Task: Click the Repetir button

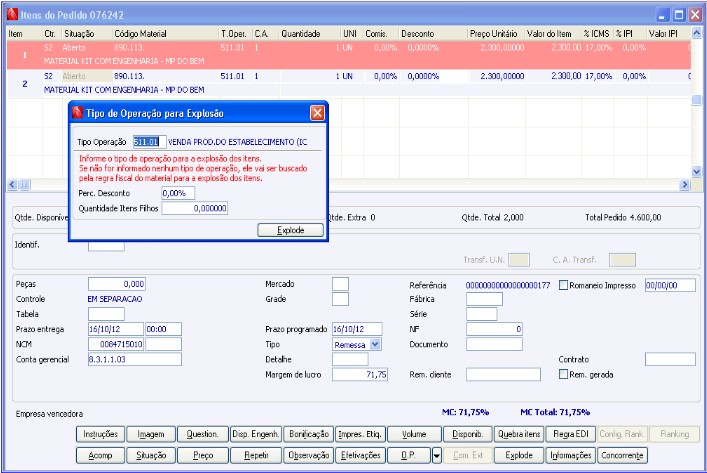Action: (256, 455)
